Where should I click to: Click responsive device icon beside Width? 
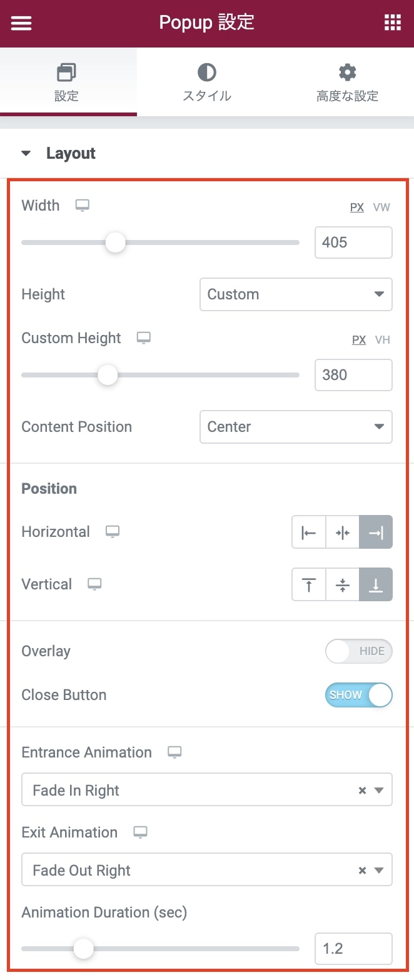click(x=83, y=206)
